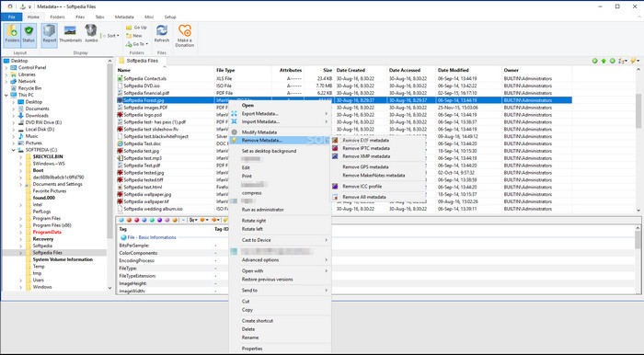
Task: Switch to the Setup ribbon tab
Action: (x=170, y=17)
